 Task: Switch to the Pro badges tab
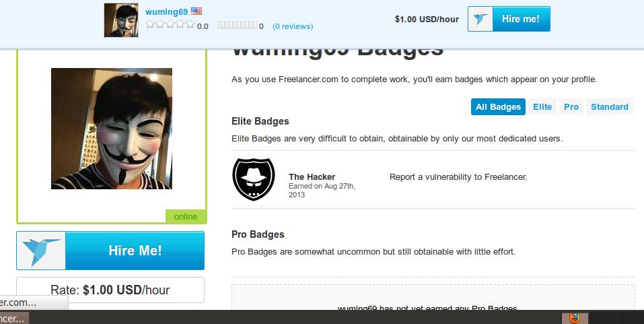click(571, 107)
